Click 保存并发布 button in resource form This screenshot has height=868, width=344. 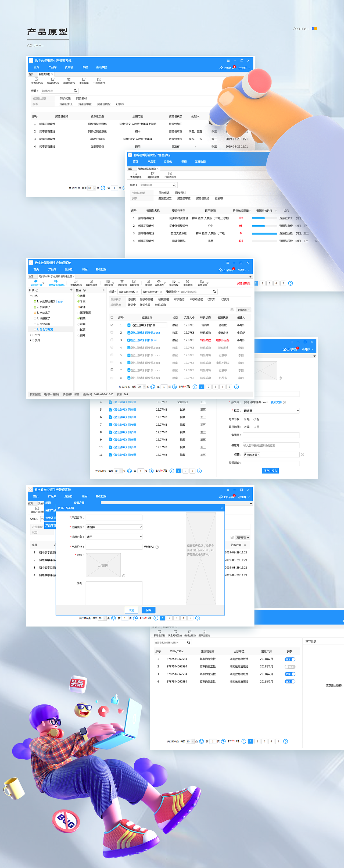point(270,471)
